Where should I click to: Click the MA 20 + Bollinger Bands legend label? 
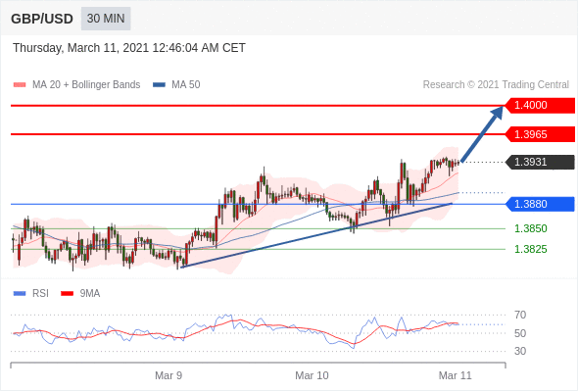[x=86, y=85]
